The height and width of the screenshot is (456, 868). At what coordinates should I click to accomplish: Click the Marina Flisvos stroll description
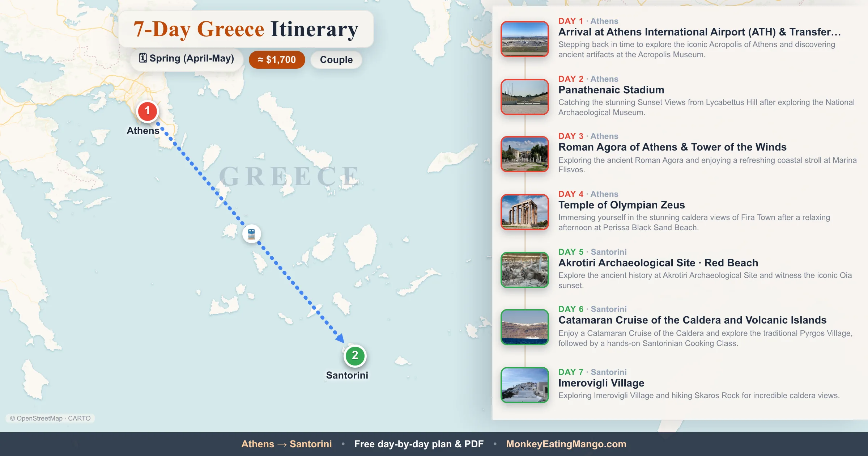coord(707,165)
